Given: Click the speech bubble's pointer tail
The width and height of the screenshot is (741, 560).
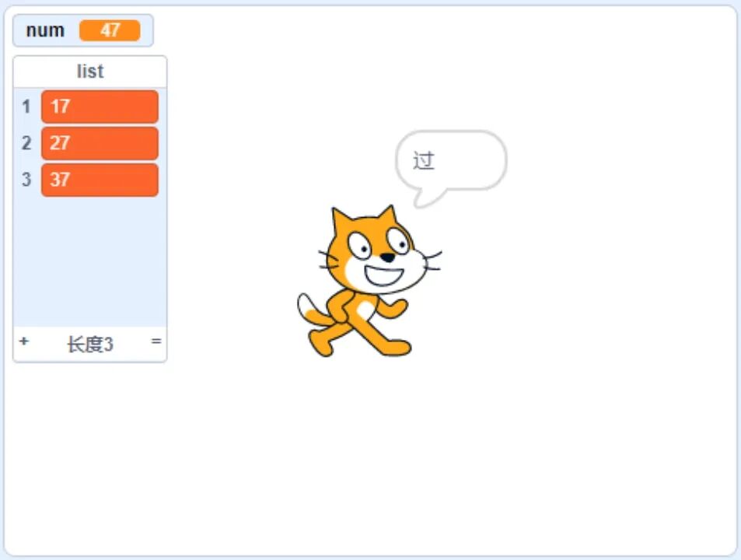Looking at the screenshot, I should 428,197.
